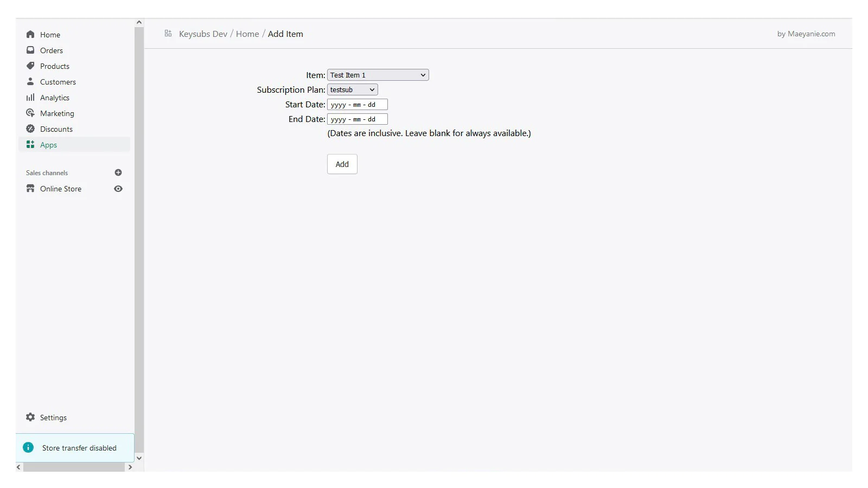Image resolution: width=868 pixels, height=488 pixels.
Task: Open the Item dropdown showing Test Item 1
Action: [x=378, y=75]
